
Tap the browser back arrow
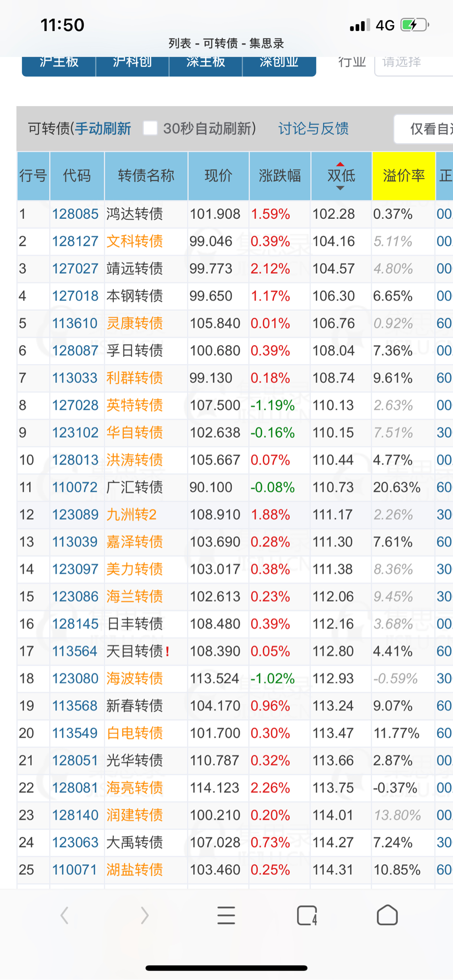[65, 915]
